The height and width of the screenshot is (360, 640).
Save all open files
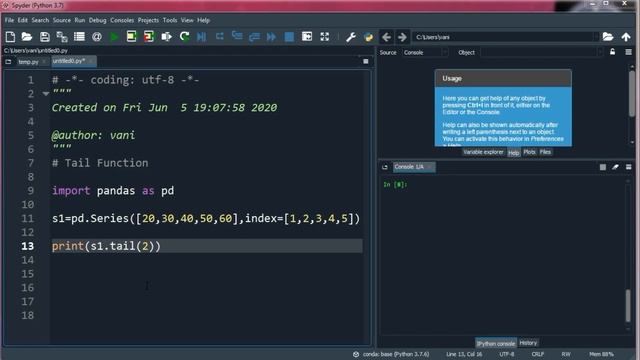(x=62, y=37)
